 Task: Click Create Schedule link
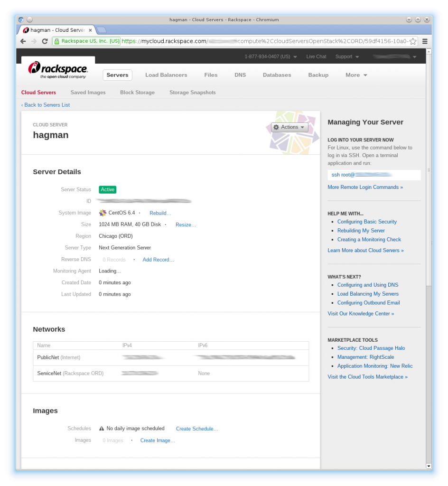click(x=197, y=429)
